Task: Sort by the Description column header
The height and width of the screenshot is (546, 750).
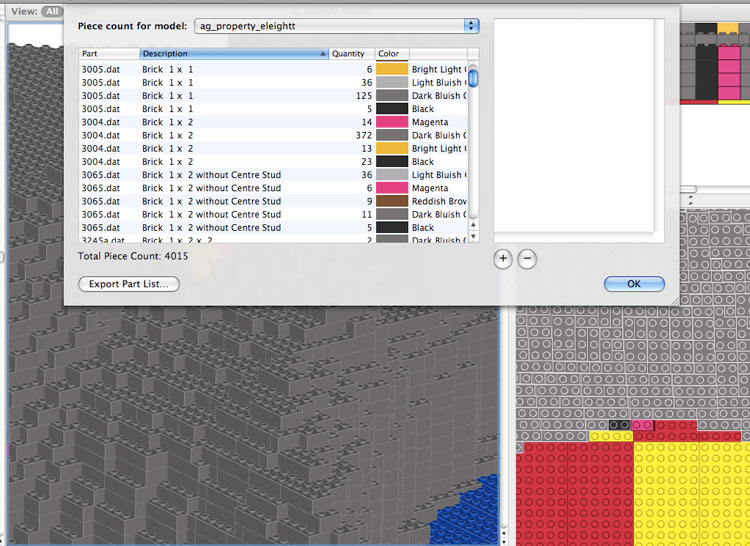Action: coord(234,54)
